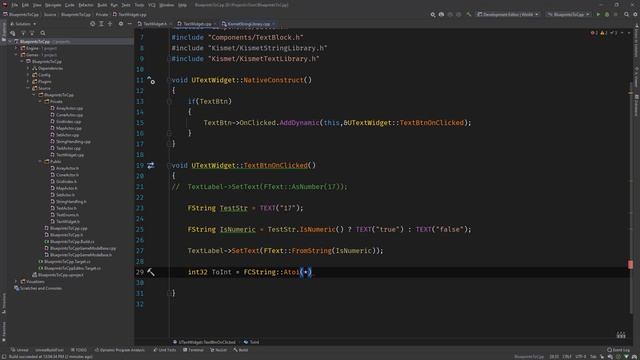Open the Solution view dropdown
This screenshot has height=360, width=640.
coord(22,24)
